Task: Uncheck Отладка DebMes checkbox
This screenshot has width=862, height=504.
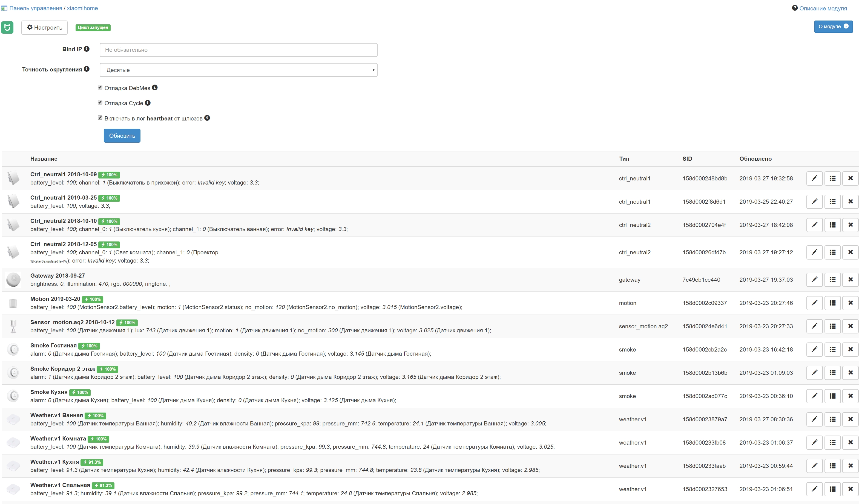Action: coord(100,88)
